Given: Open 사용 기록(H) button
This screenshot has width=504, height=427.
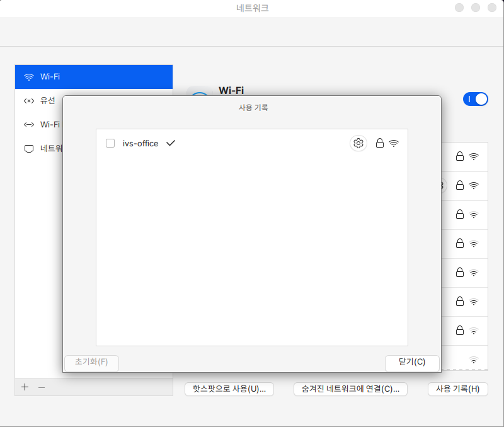Looking at the screenshot, I should point(457,389).
